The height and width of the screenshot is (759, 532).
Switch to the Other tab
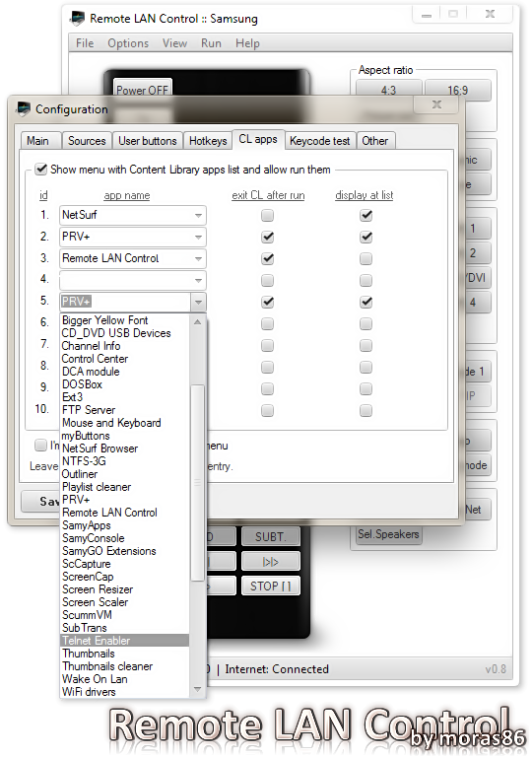[374, 141]
